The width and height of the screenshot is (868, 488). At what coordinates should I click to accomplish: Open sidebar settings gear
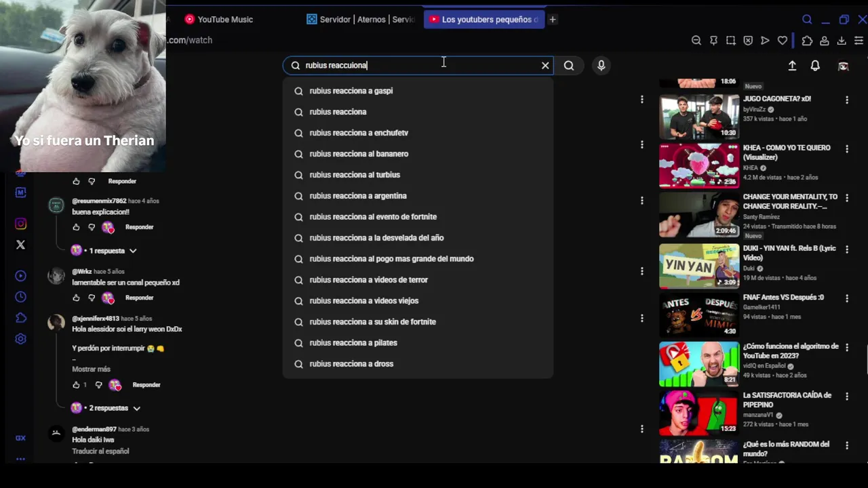tap(20, 339)
